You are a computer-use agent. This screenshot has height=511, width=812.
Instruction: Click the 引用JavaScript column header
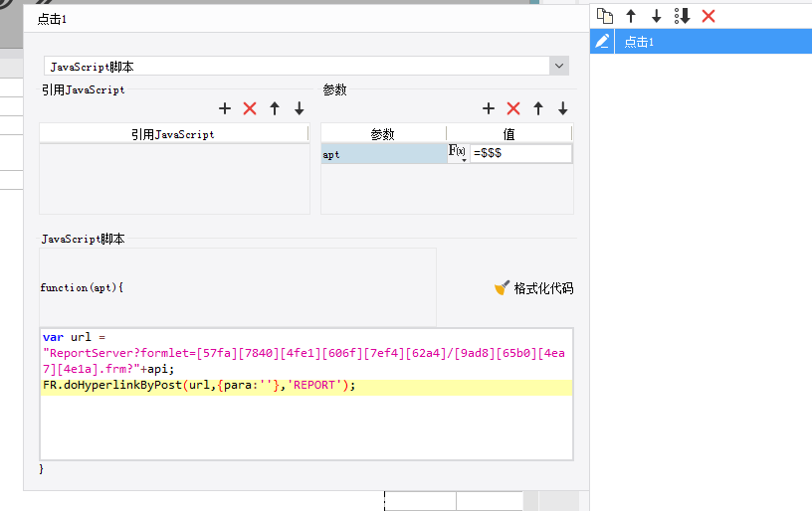pyautogui.click(x=174, y=134)
